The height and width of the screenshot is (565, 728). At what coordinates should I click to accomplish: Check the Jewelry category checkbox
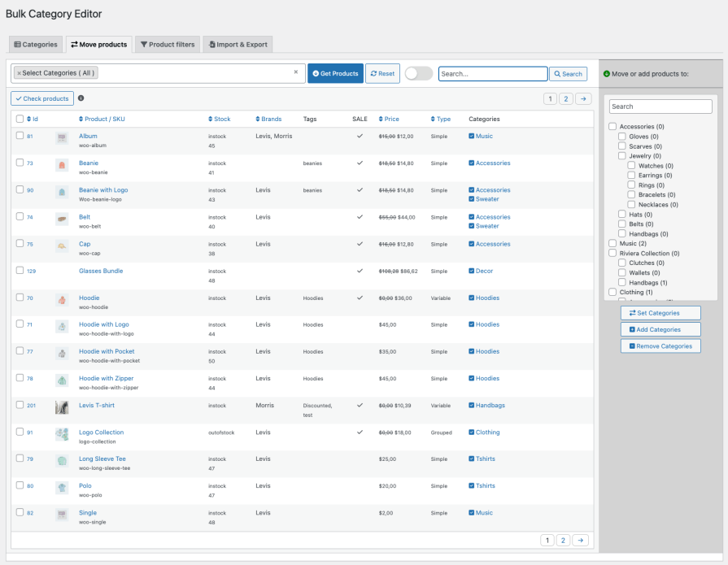click(621, 155)
